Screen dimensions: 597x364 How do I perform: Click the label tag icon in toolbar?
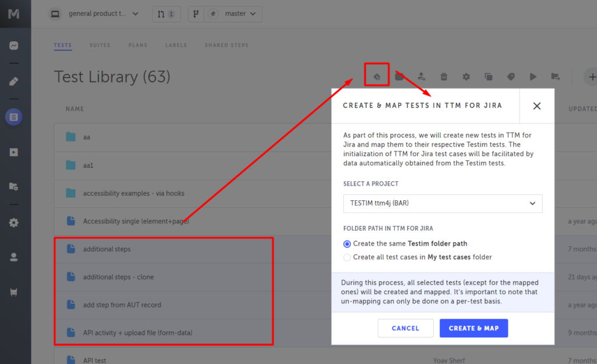coord(511,76)
